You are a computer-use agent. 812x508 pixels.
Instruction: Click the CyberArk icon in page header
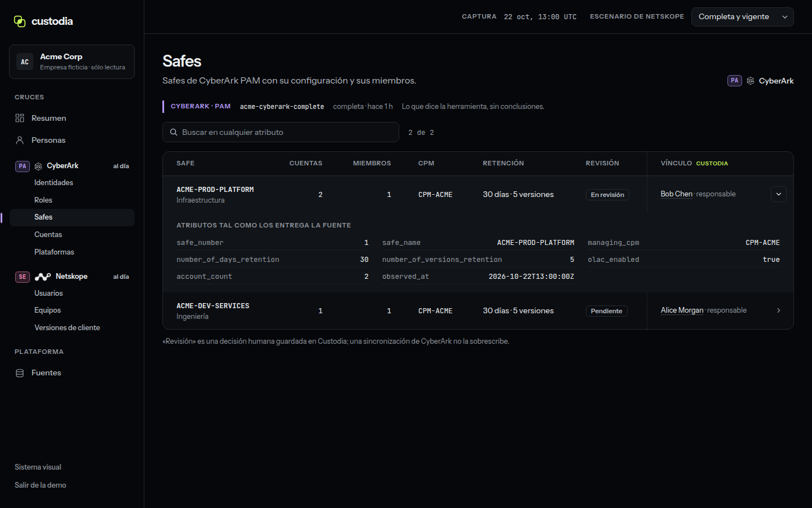pos(751,81)
